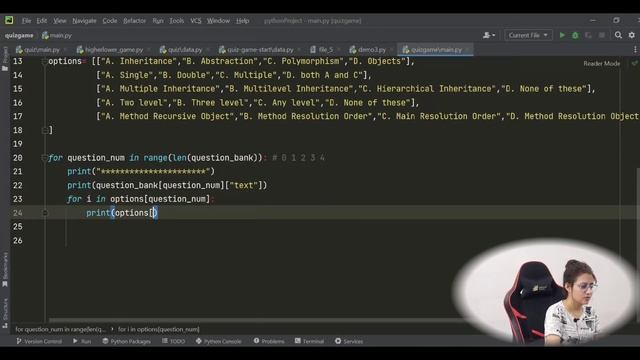
Task: Click Run with Coverage icon
Action: (x=588, y=36)
